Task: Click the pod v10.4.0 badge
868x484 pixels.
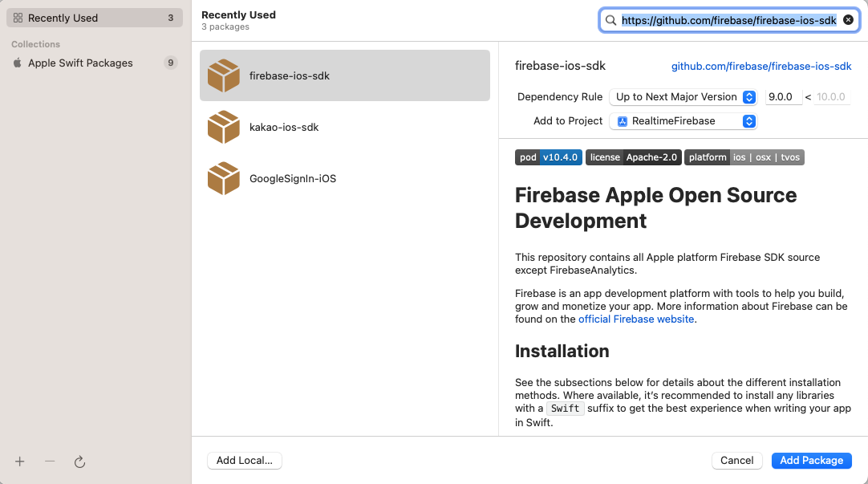Action: (x=549, y=157)
